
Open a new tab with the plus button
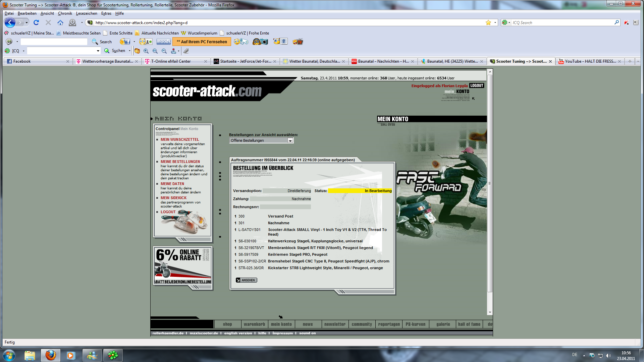630,61
